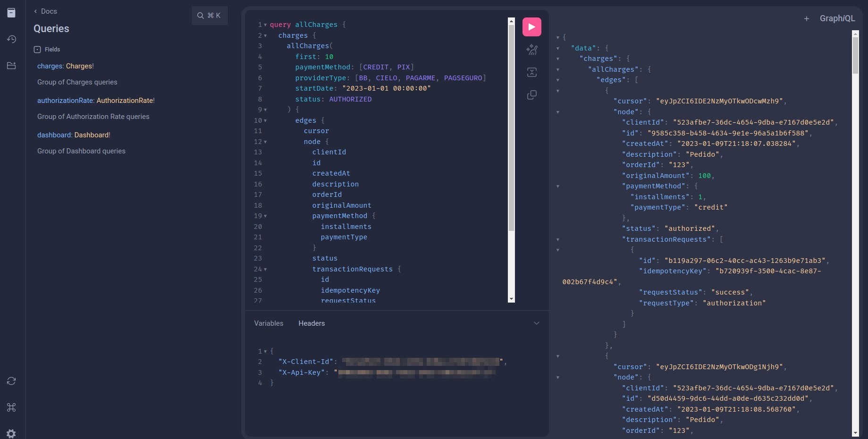
Task: Run the allCharges query with play button
Action: click(531, 27)
